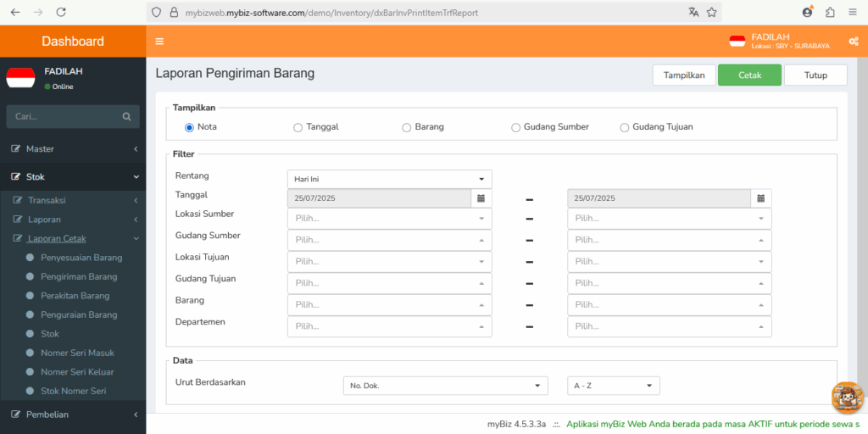Click the padlock site security icon
The image size is (868, 434).
point(174,12)
